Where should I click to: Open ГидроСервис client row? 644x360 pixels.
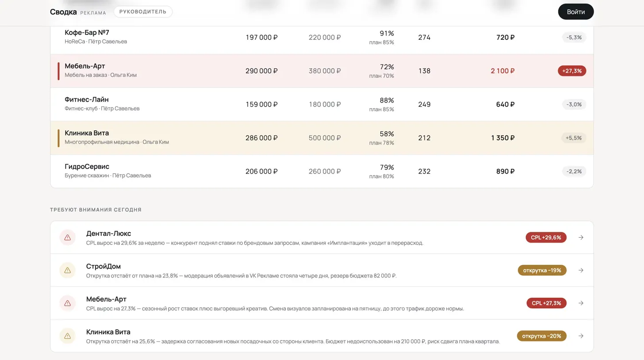[x=322, y=171]
